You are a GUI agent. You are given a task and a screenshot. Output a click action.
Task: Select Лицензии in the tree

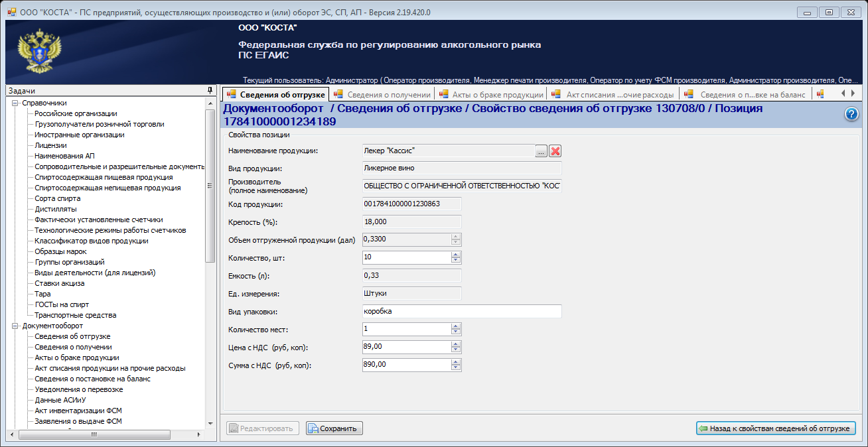click(50, 145)
